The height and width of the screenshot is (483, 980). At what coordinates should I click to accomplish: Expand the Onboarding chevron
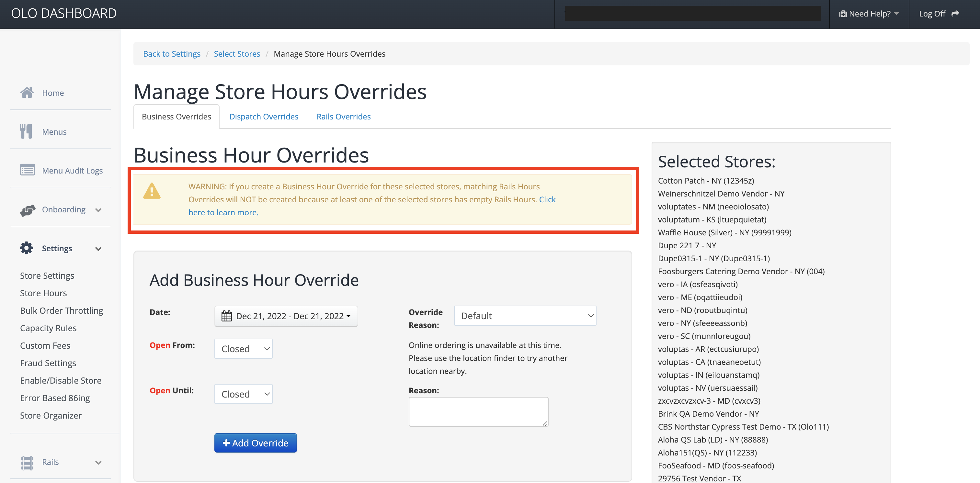(x=98, y=210)
